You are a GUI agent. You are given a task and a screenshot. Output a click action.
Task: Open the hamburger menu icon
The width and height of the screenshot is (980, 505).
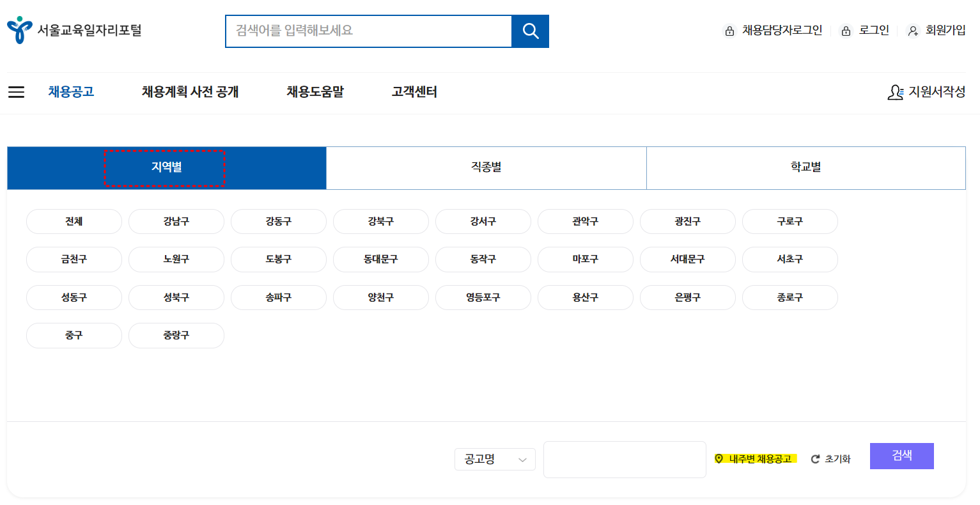pyautogui.click(x=16, y=91)
